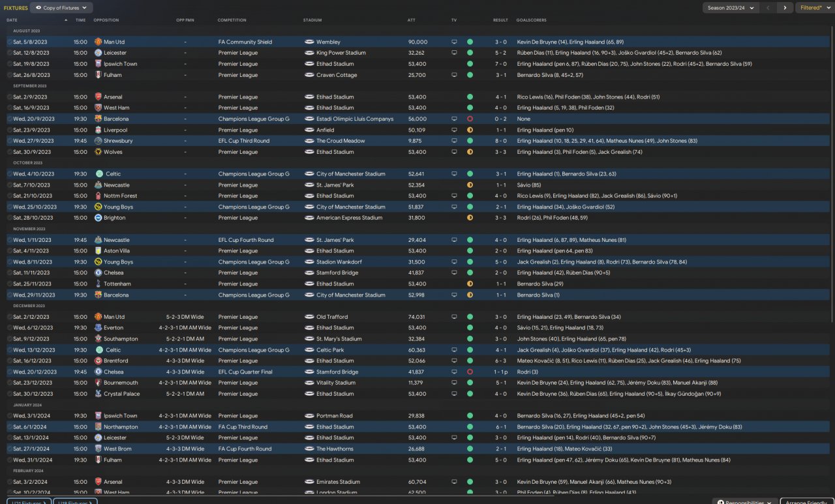Tick the row selector for Wed, 1/11/2023
The image size is (835, 504).
pos(10,240)
